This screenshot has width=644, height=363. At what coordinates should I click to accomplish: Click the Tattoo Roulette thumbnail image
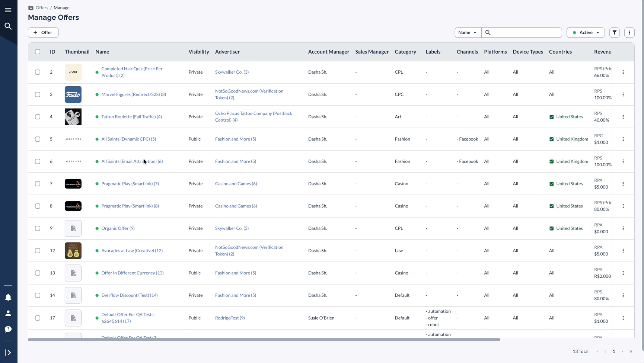pos(73,117)
